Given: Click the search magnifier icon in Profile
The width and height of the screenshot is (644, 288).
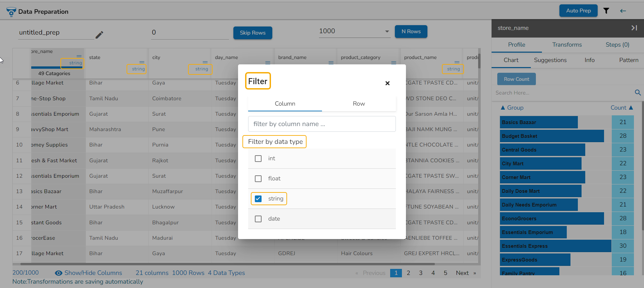Looking at the screenshot, I should tap(638, 93).
